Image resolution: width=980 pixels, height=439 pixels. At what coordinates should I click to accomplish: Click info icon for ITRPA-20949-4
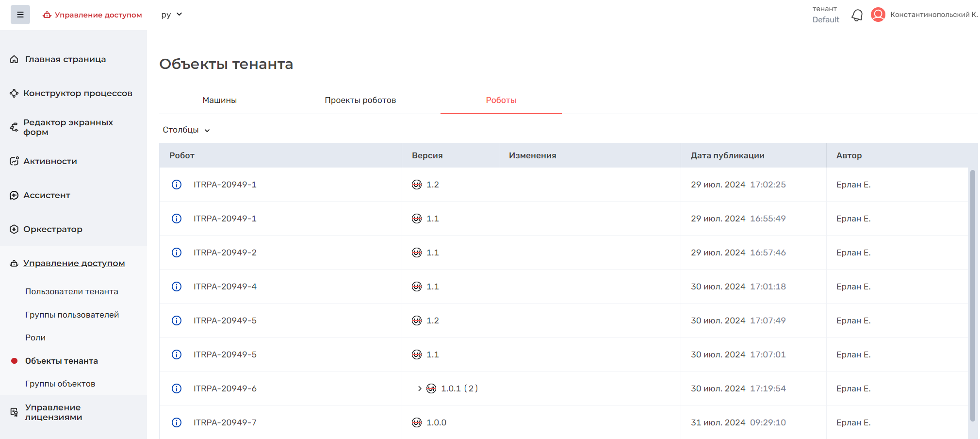[177, 287]
